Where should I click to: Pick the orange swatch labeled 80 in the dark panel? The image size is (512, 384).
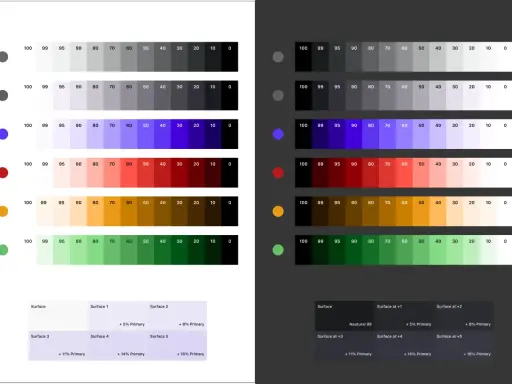pyautogui.click(x=370, y=211)
